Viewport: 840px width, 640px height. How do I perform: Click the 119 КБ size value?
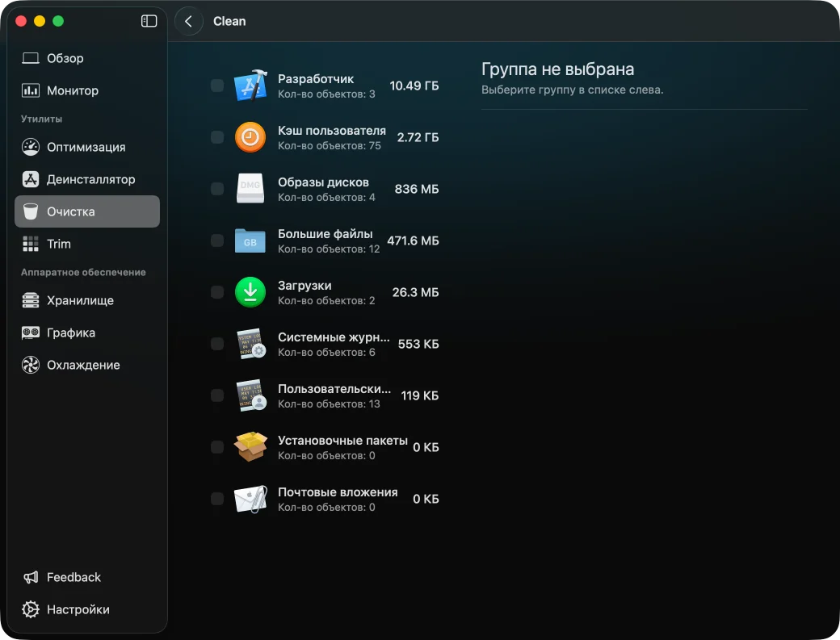coord(419,395)
